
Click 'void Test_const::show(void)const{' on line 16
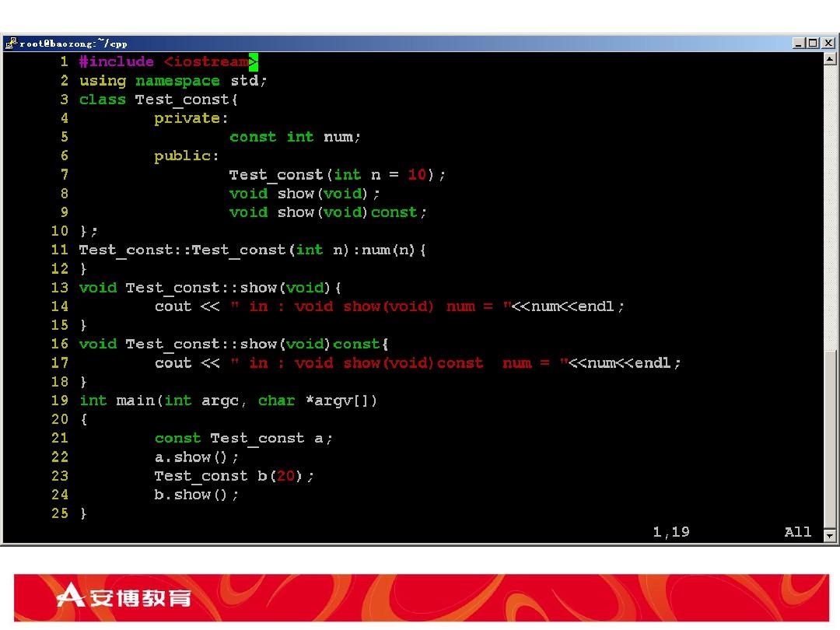[233, 344]
